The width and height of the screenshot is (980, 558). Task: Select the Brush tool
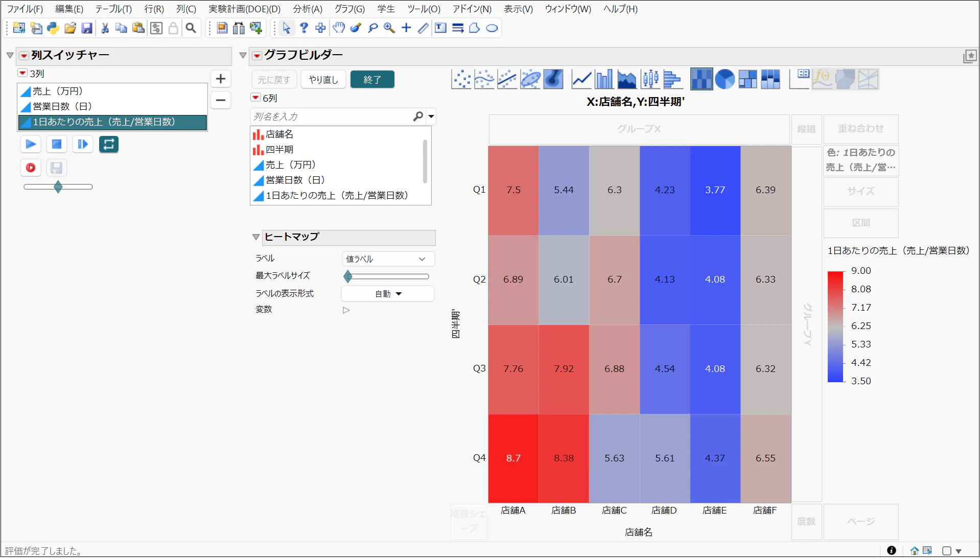(356, 28)
